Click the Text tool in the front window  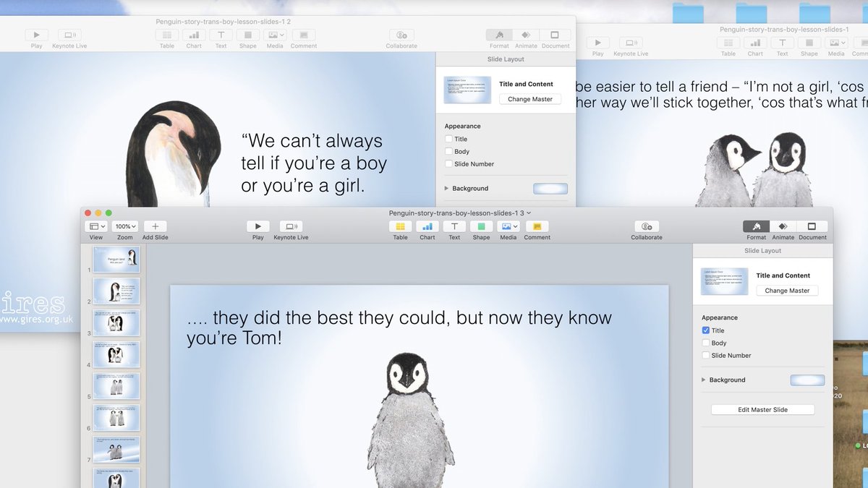(454, 226)
